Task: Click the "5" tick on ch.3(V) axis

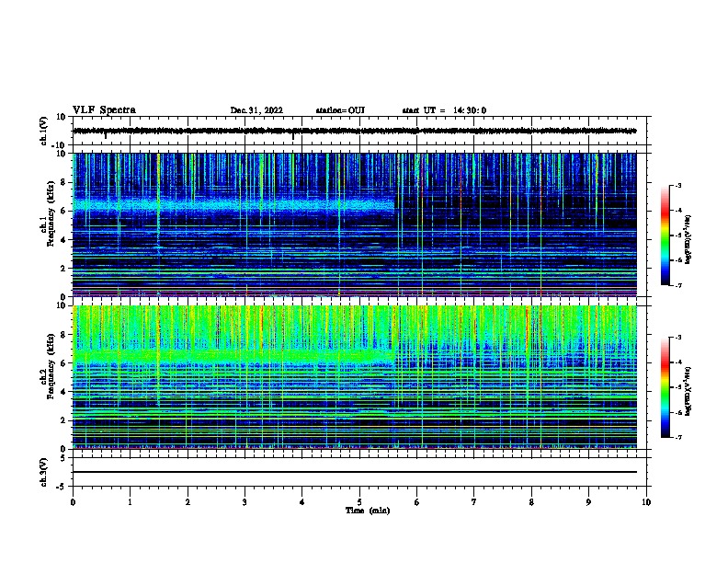Action: [64, 458]
